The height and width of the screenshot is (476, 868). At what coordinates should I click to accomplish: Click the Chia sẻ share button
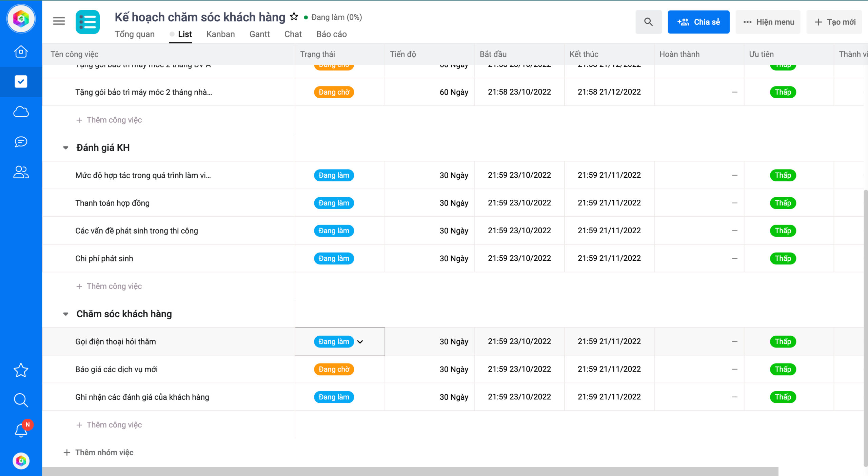pyautogui.click(x=698, y=22)
